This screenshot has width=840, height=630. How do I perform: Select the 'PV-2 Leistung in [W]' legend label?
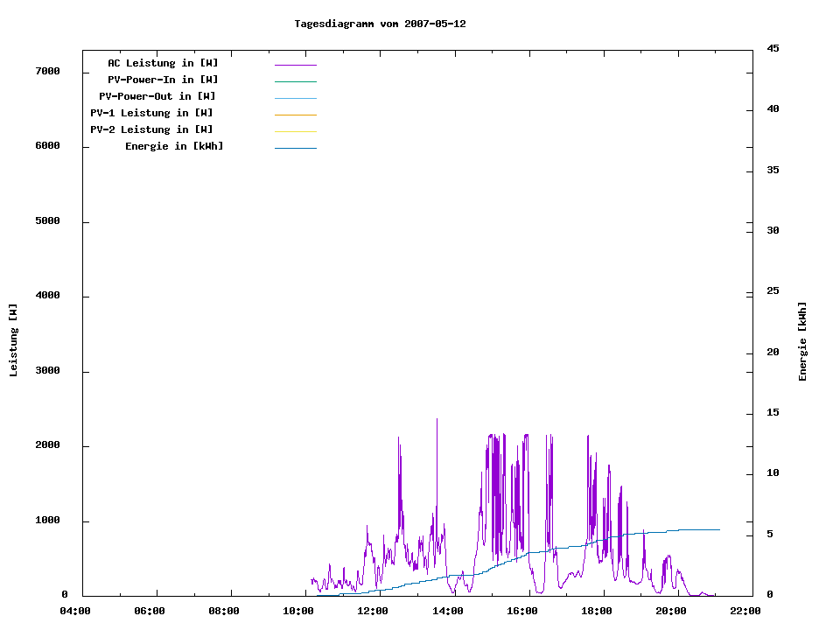(151, 129)
